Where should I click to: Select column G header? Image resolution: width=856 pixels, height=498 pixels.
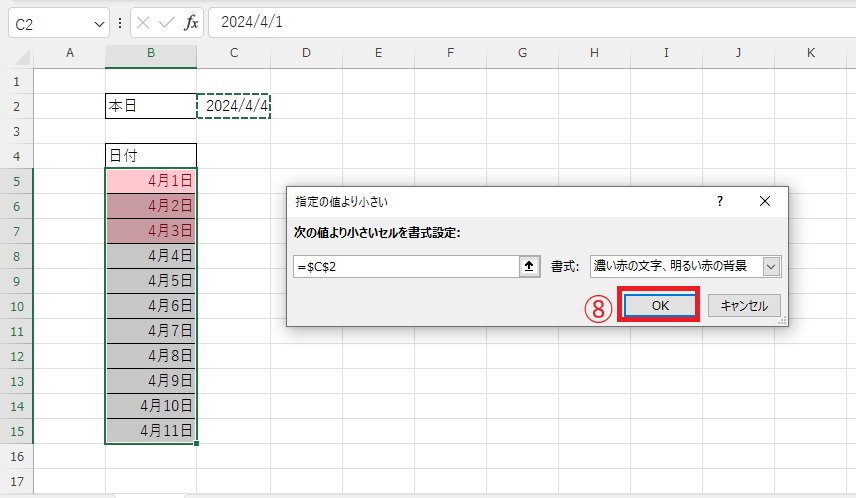(522, 53)
